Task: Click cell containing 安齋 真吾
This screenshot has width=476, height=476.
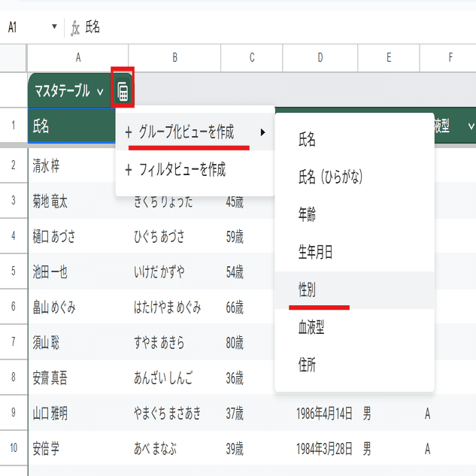Action: pos(78,378)
